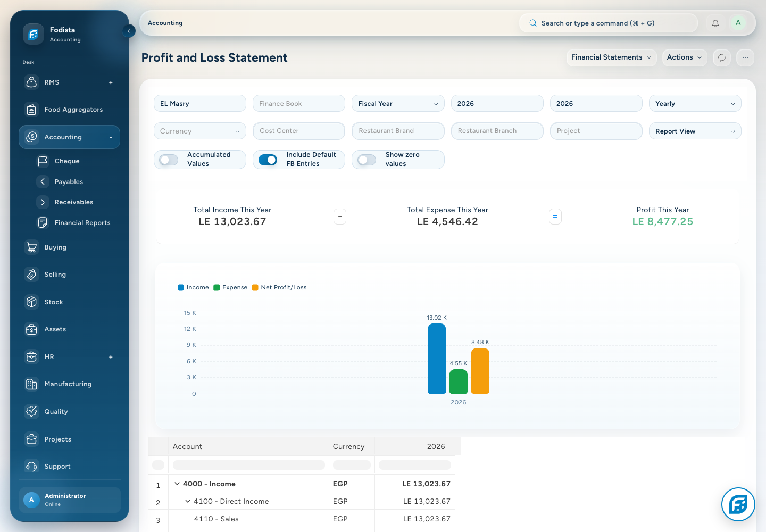Enable Show zero values switch
766x532 pixels.
pyautogui.click(x=367, y=160)
